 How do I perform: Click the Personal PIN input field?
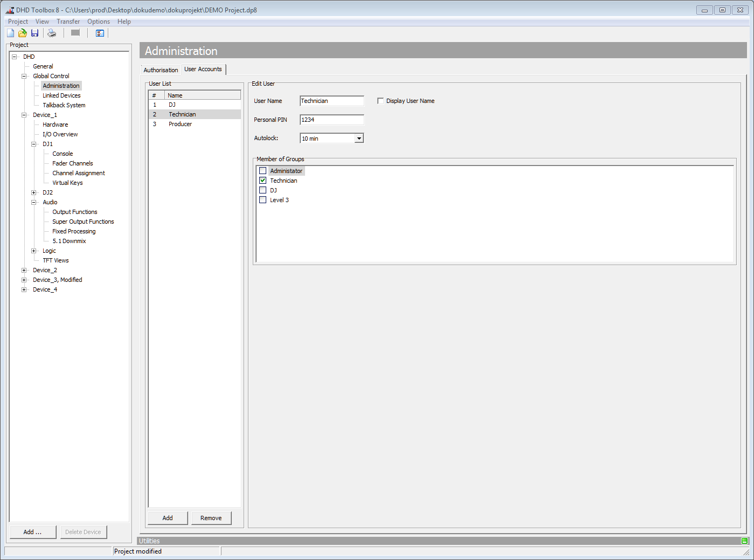(x=331, y=119)
